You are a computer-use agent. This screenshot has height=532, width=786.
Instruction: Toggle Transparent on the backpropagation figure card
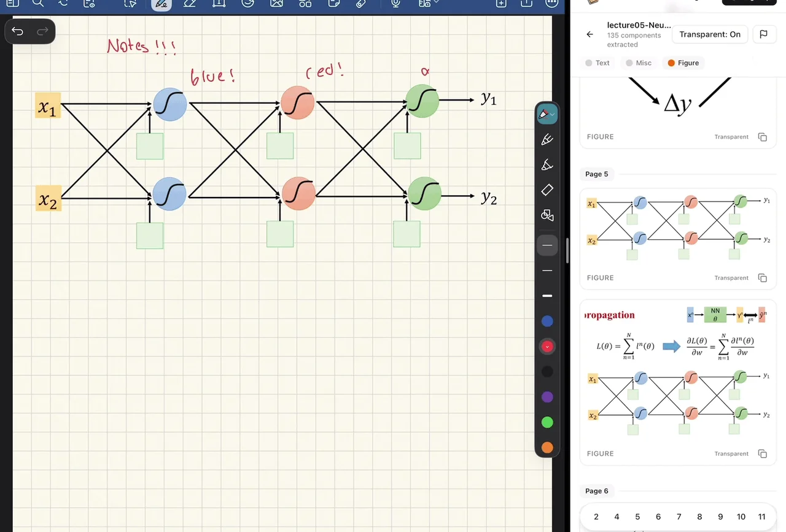[731, 454]
